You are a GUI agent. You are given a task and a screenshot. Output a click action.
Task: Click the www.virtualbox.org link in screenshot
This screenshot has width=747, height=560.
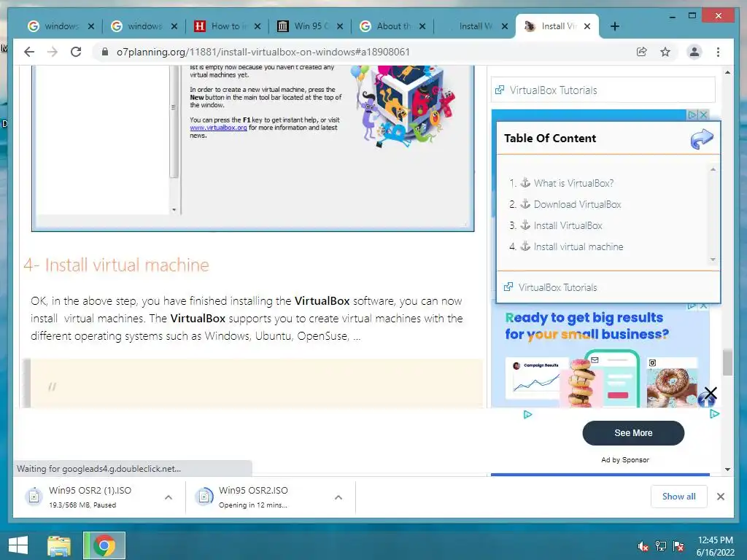[x=218, y=128]
